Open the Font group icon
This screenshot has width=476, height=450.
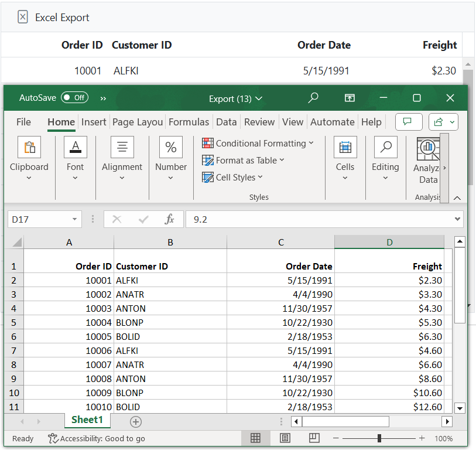(75, 147)
